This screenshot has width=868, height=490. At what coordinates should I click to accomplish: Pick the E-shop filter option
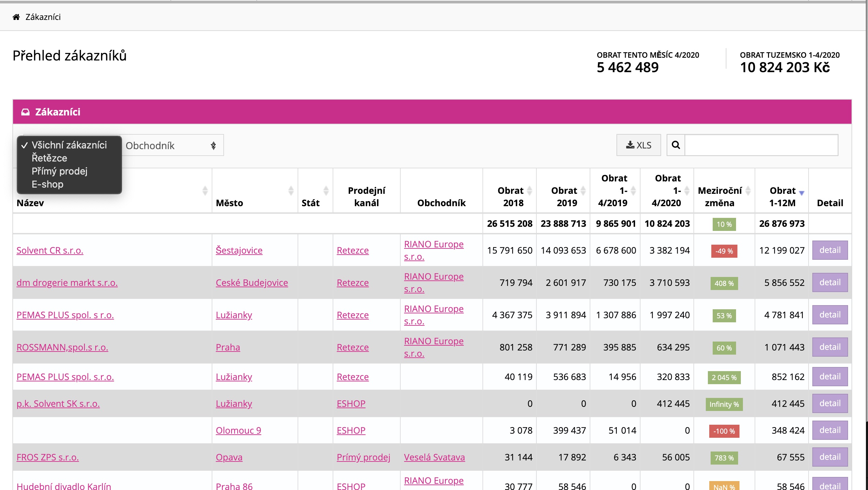47,184
